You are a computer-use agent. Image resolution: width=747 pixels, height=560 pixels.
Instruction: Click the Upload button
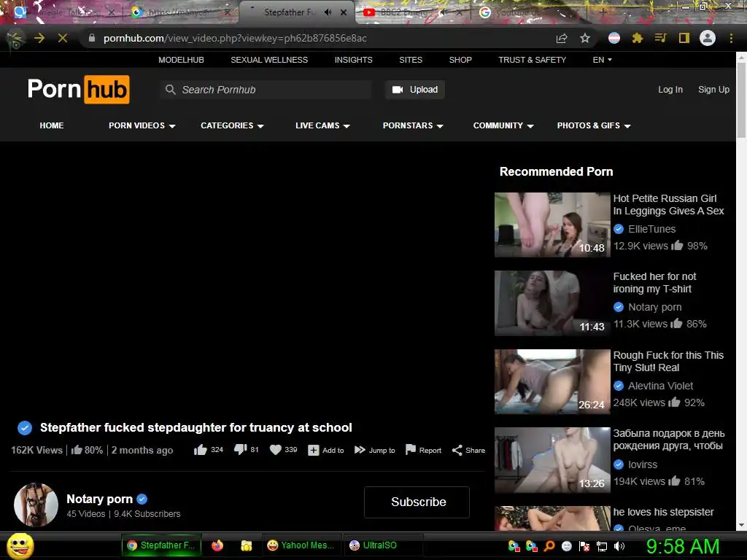415,90
